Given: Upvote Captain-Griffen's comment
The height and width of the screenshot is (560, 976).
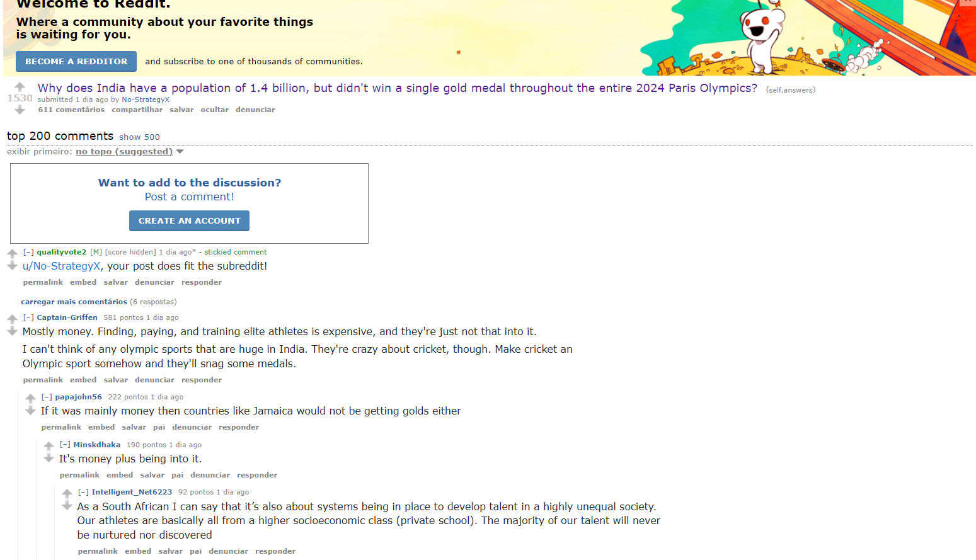Looking at the screenshot, I should click(12, 319).
